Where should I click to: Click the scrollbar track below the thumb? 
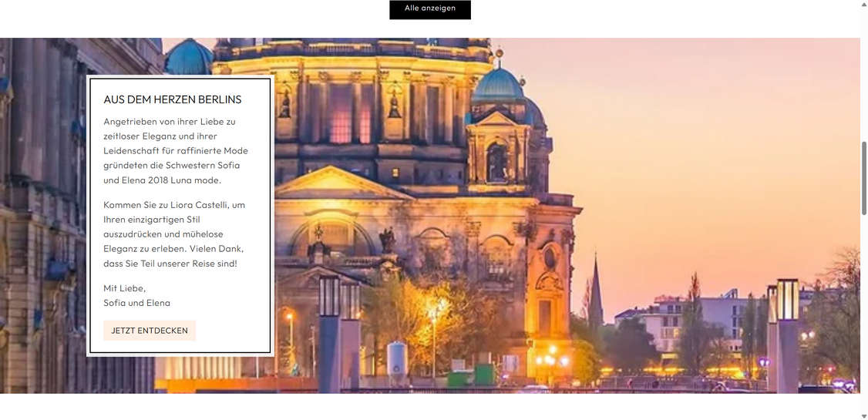click(x=863, y=308)
